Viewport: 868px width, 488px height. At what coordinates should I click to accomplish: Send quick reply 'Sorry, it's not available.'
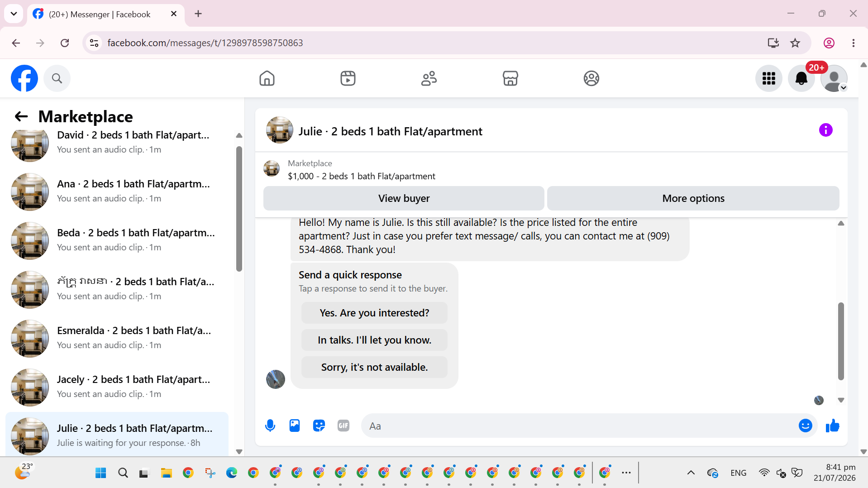(x=374, y=367)
